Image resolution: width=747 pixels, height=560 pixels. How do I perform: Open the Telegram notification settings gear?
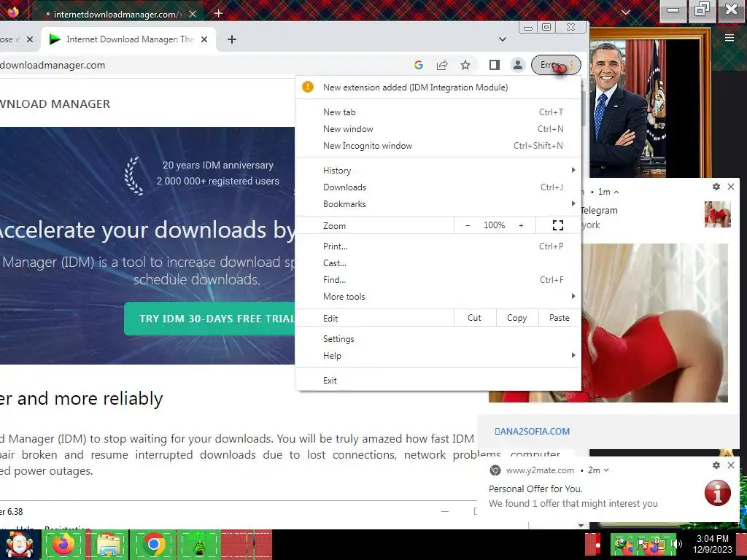716,187
